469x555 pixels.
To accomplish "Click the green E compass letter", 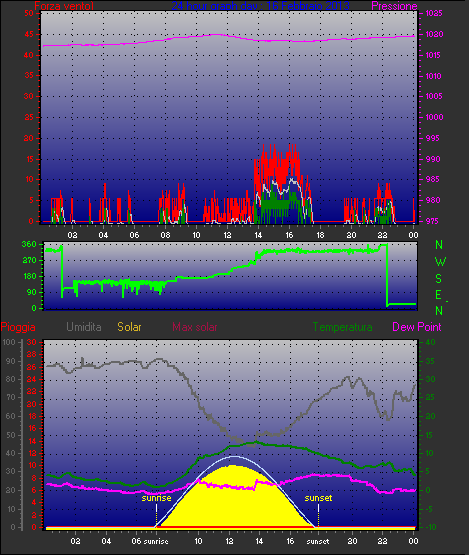I will tap(439, 295).
